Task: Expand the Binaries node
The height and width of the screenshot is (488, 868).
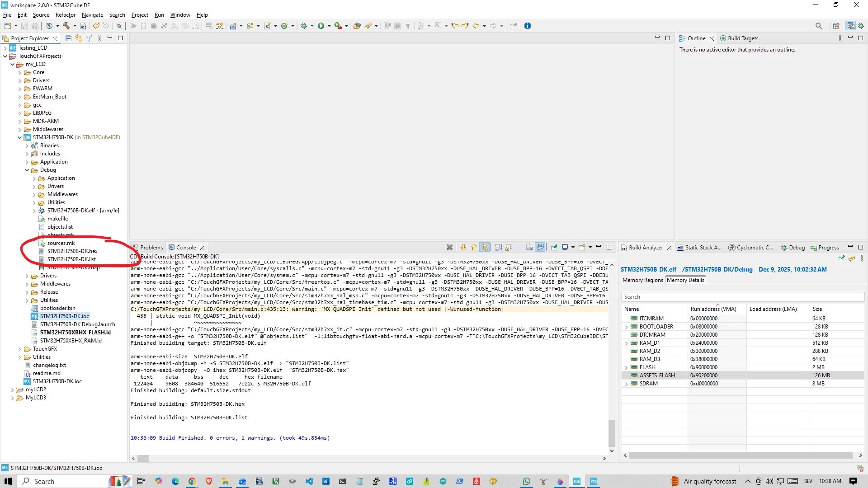Action: coord(27,145)
